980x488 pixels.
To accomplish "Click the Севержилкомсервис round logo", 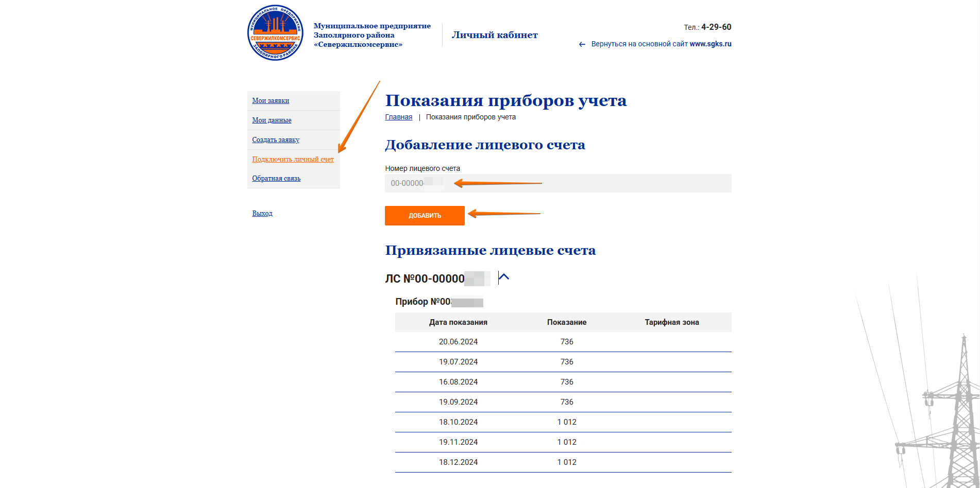I will click(275, 33).
